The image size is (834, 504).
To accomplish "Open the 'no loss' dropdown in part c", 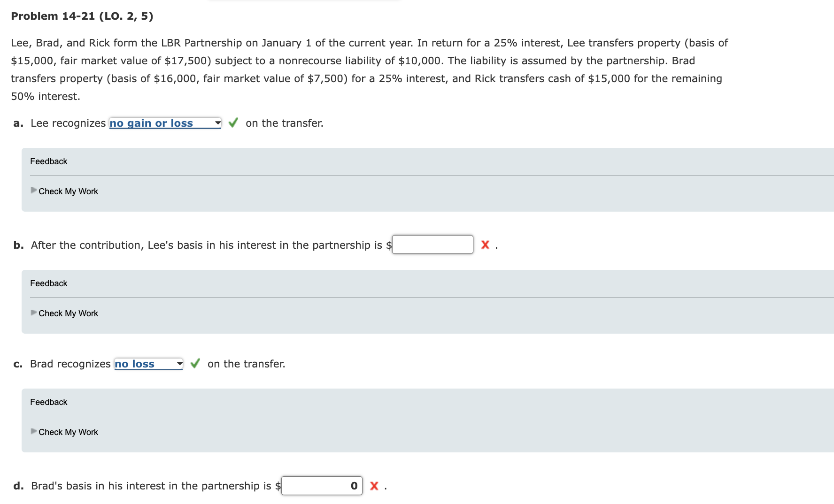I will point(147,363).
